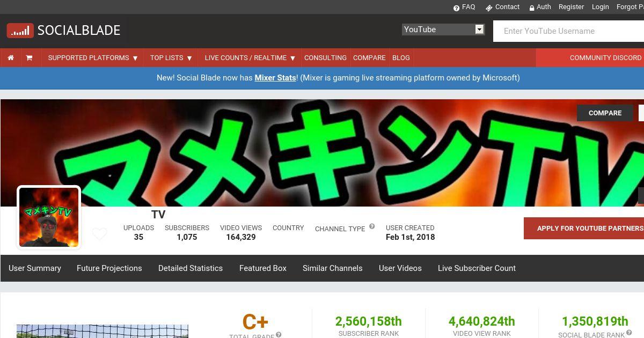
Task: Click the Login link
Action: point(600,7)
